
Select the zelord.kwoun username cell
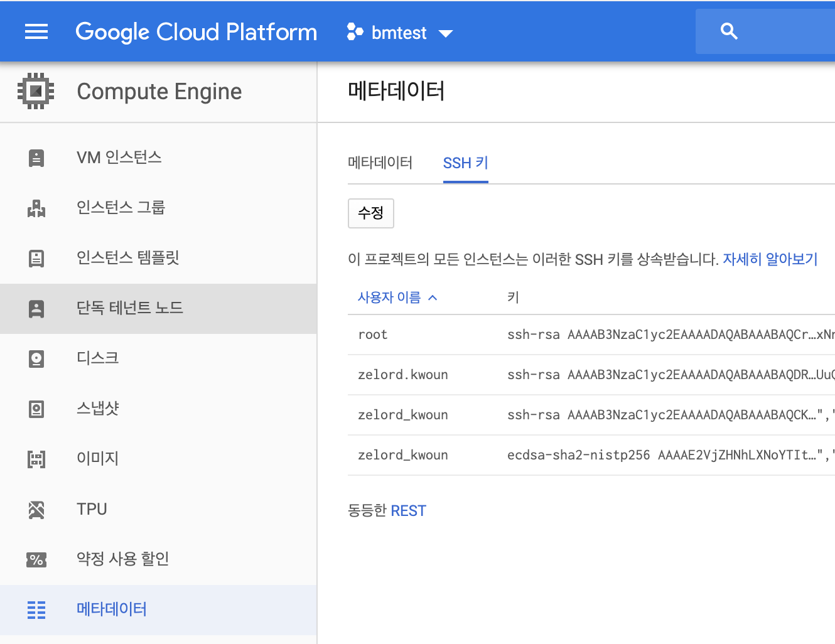[403, 375]
